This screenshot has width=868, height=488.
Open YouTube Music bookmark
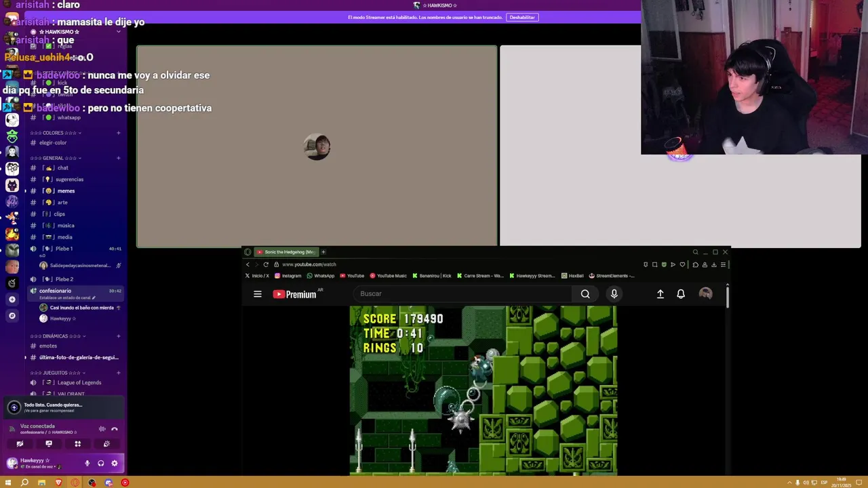[388, 276]
